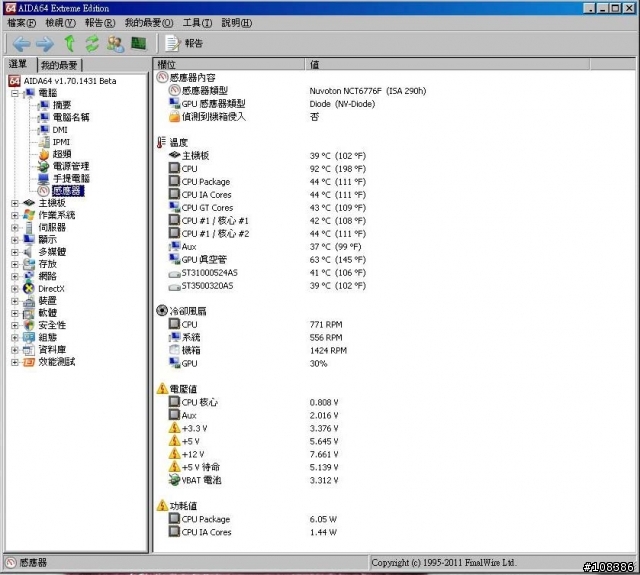Expand the 網路 tree node
Viewport: 640px width, 575px height.
point(15,277)
